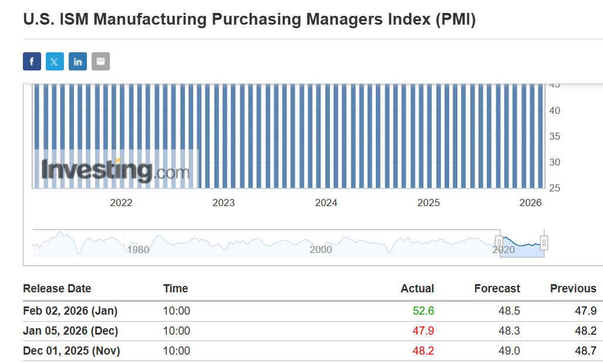Share the page via email icon
The width and height of the screenshot is (603, 364).
(x=100, y=62)
